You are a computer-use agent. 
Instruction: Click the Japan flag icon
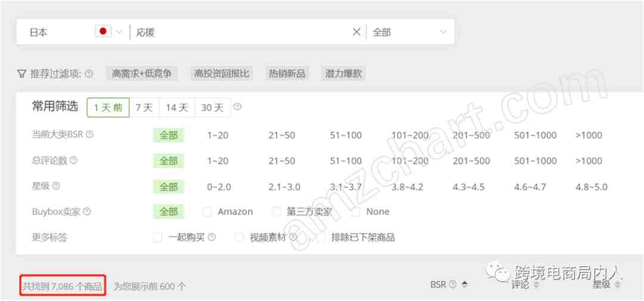click(103, 31)
